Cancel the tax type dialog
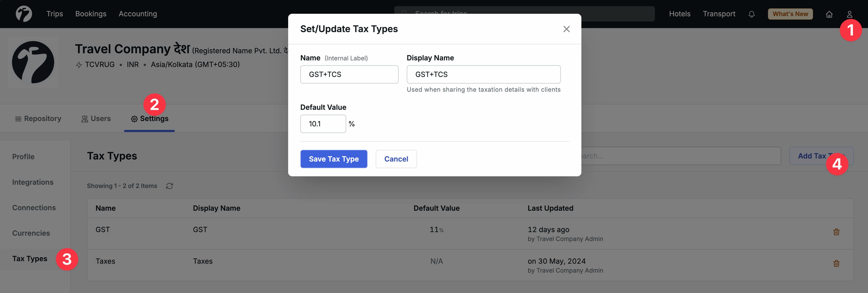Screen dimensions: 868x293 point(396,159)
